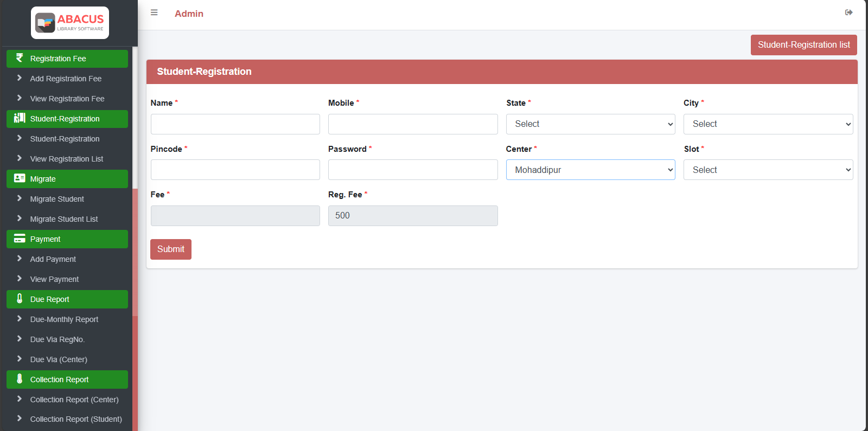
Task: Open the Center dropdown showing Mohaddipur
Action: pos(590,170)
